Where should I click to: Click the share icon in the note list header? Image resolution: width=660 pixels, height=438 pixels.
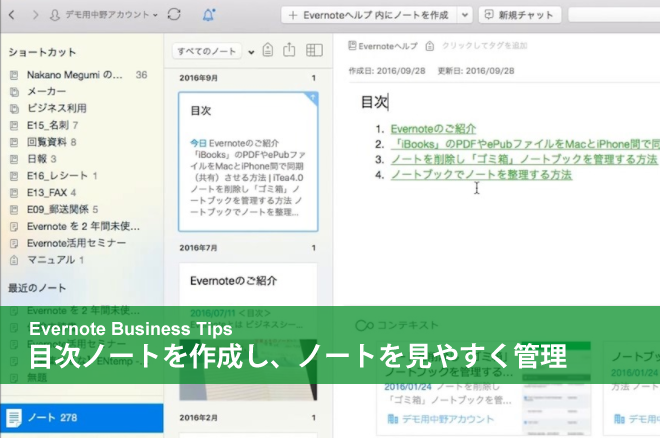pos(289,49)
